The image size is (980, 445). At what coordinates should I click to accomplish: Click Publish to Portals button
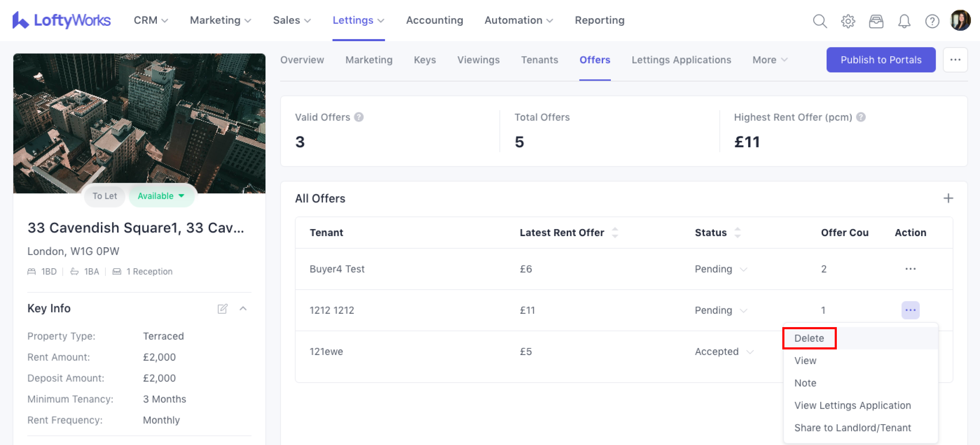[880, 60]
